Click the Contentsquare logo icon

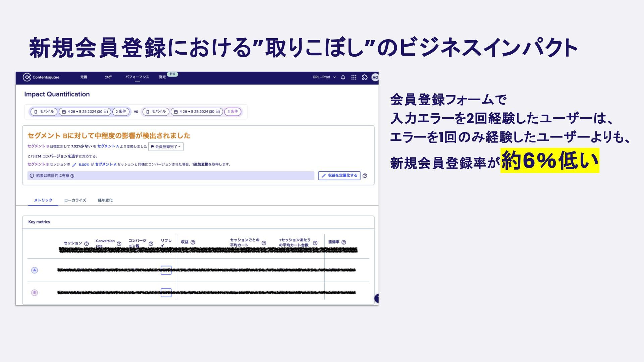pos(26,77)
